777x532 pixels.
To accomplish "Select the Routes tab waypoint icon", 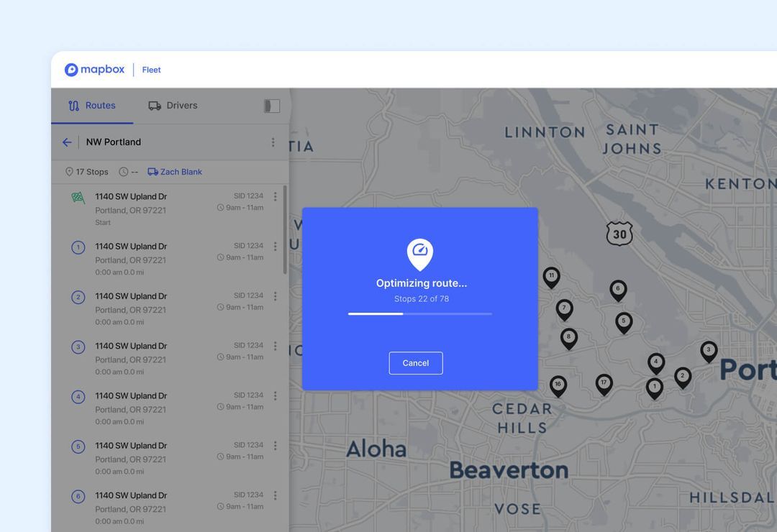I will 73,105.
